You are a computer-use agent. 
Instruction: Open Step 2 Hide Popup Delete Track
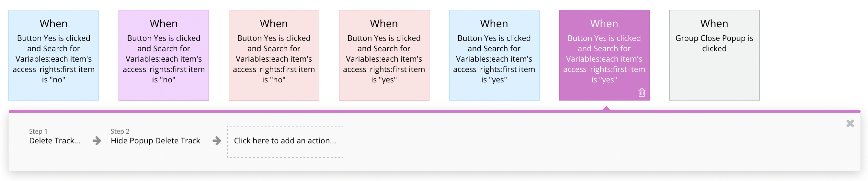pos(155,141)
